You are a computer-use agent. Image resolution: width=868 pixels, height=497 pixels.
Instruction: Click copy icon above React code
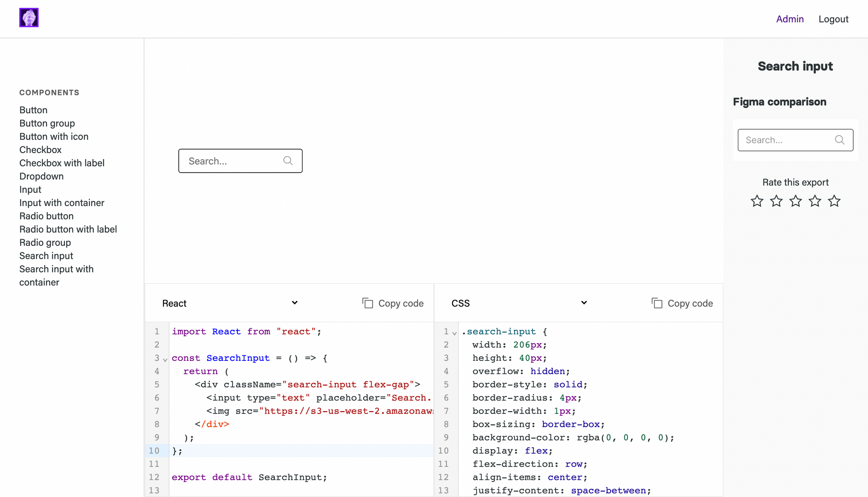(368, 303)
